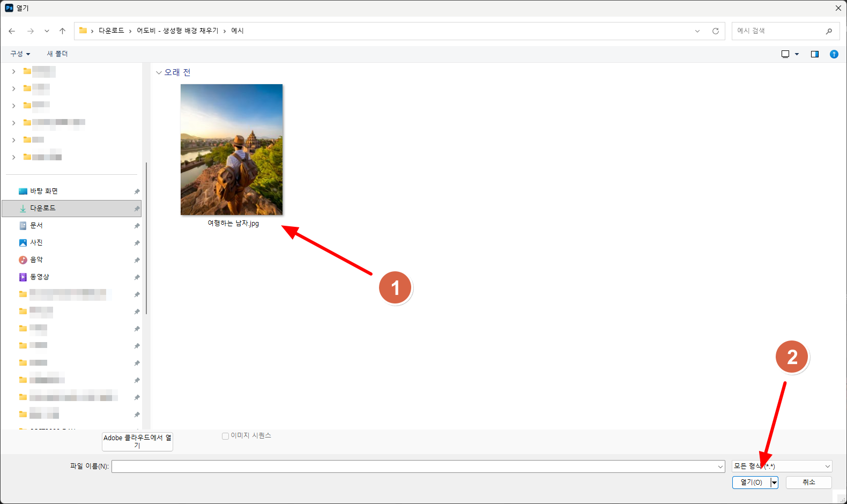Open the help question mark icon
Viewport: 847px width, 504px height.
(x=834, y=54)
